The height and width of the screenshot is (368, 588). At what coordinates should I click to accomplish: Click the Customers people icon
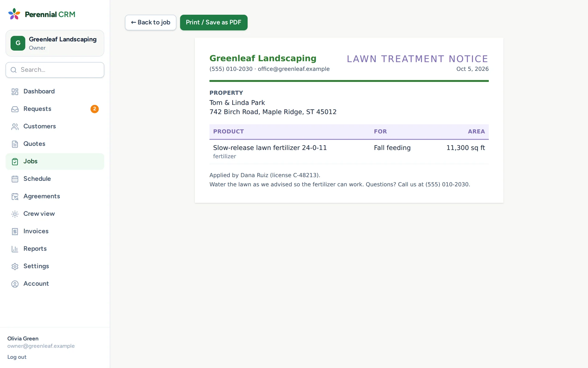pos(15,127)
